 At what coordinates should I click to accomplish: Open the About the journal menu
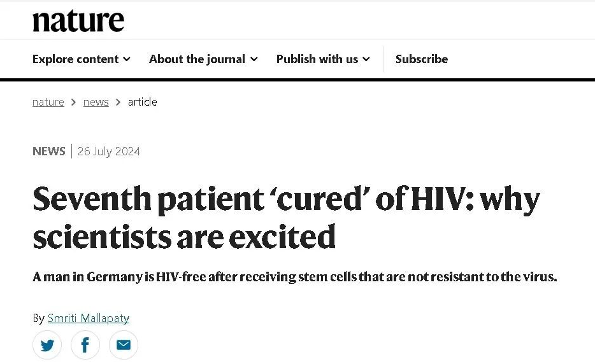(203, 59)
